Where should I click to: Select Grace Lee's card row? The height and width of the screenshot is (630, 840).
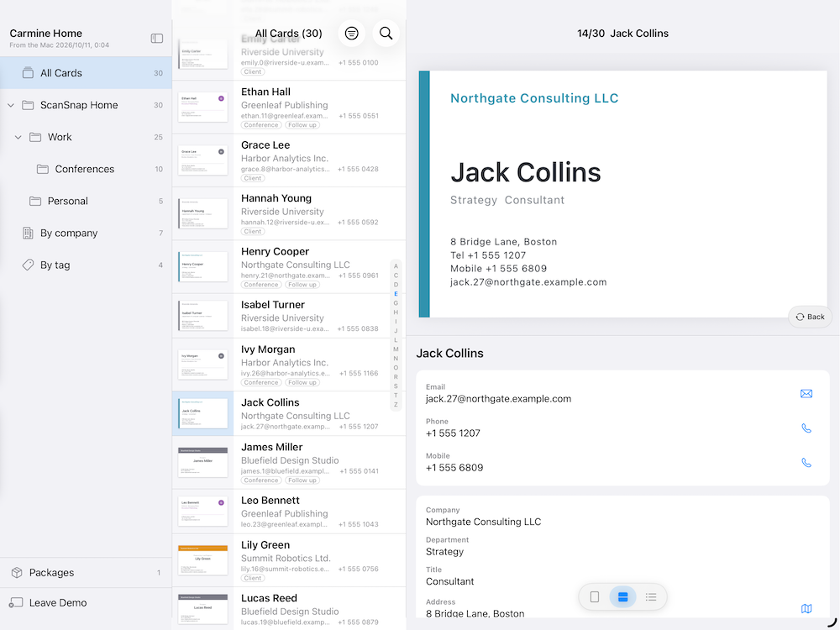point(289,160)
